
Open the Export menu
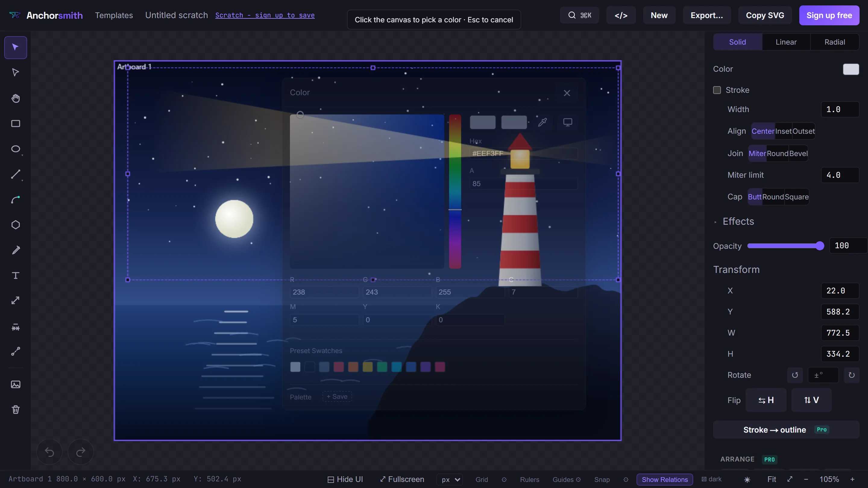[706, 15]
